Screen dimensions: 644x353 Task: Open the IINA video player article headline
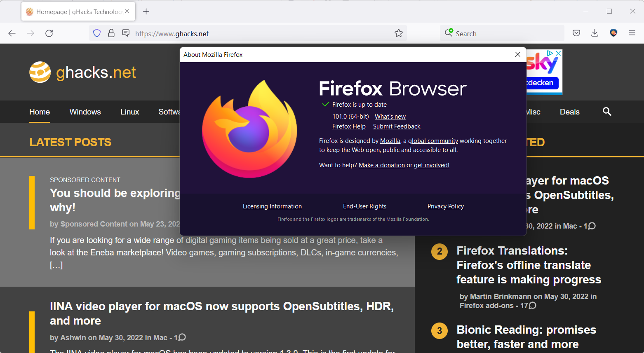[x=222, y=313]
